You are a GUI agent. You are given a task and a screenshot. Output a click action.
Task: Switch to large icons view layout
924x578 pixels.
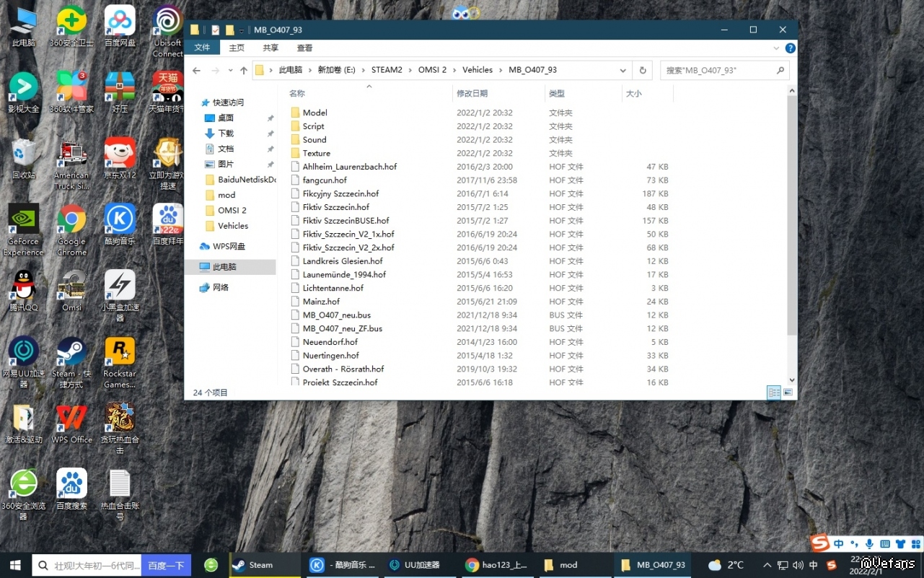[x=788, y=393]
